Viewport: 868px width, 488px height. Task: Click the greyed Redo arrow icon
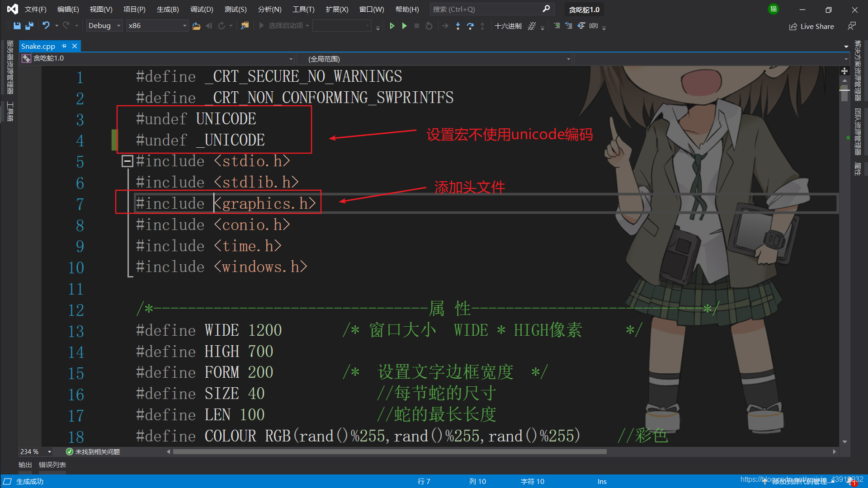(66, 26)
